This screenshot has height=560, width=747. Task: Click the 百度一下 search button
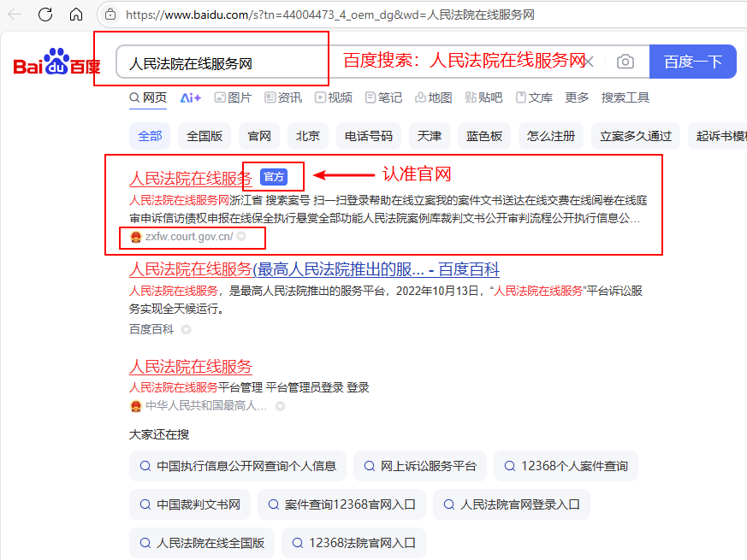click(693, 62)
